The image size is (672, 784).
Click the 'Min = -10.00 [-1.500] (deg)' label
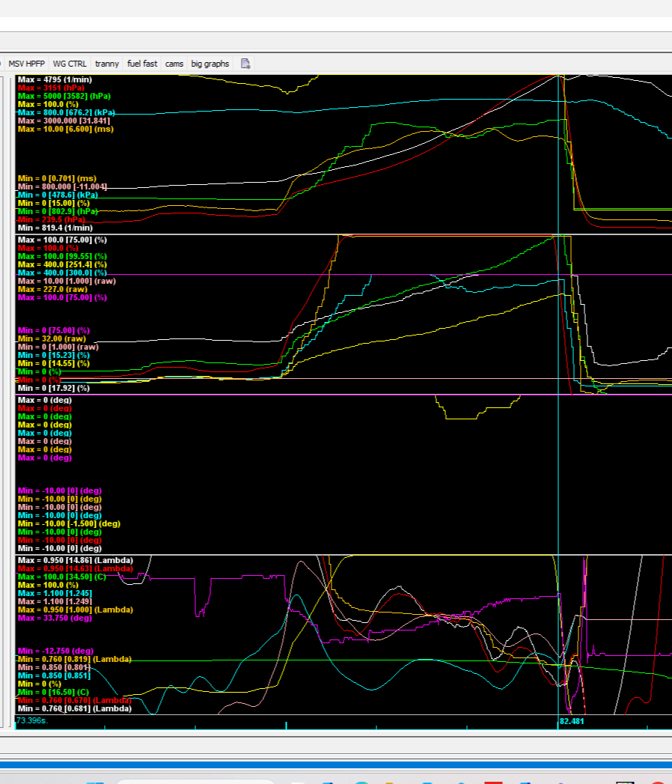point(69,523)
